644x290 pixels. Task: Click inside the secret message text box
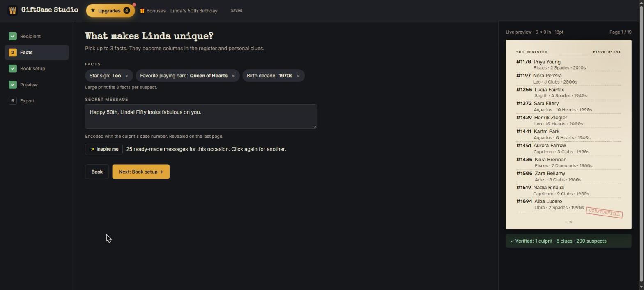click(x=201, y=116)
